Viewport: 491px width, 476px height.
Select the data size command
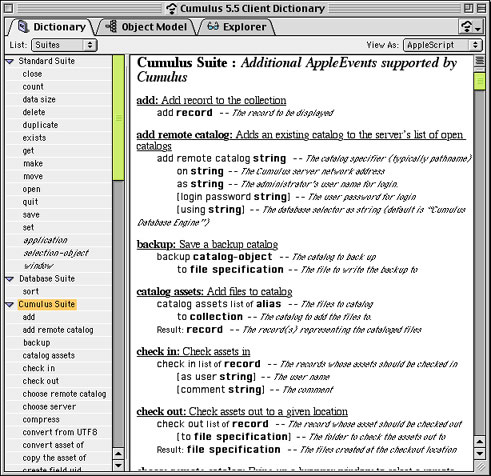pyautogui.click(x=39, y=99)
